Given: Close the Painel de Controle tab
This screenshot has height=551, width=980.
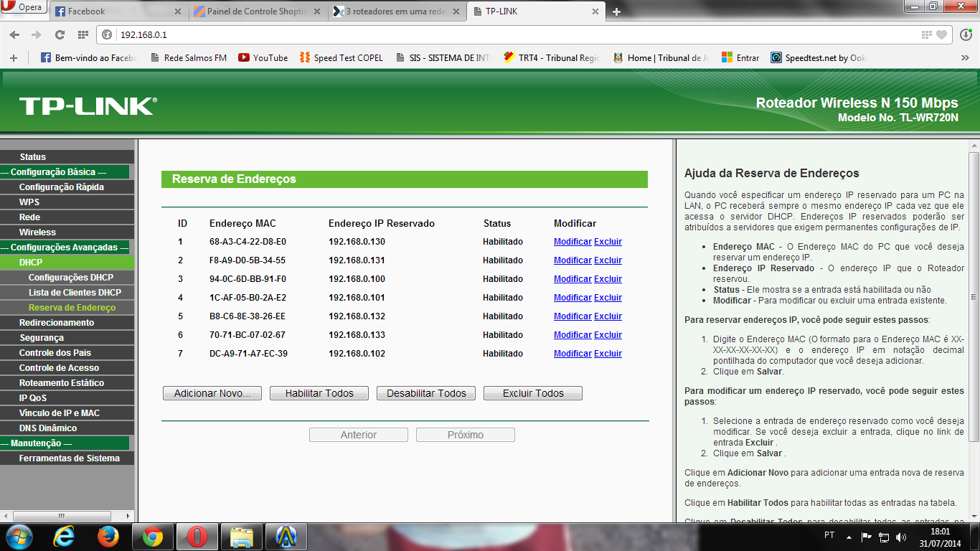Looking at the screenshot, I should click(316, 11).
